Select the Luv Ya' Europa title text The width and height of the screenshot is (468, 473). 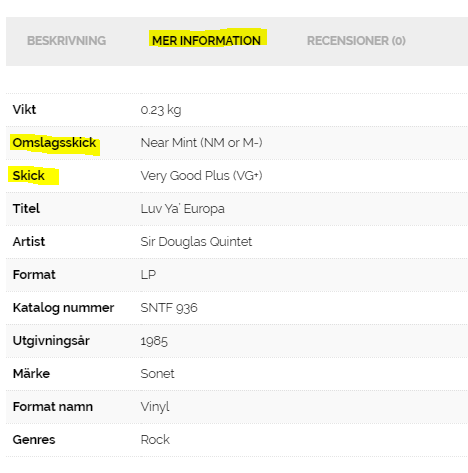click(x=182, y=209)
